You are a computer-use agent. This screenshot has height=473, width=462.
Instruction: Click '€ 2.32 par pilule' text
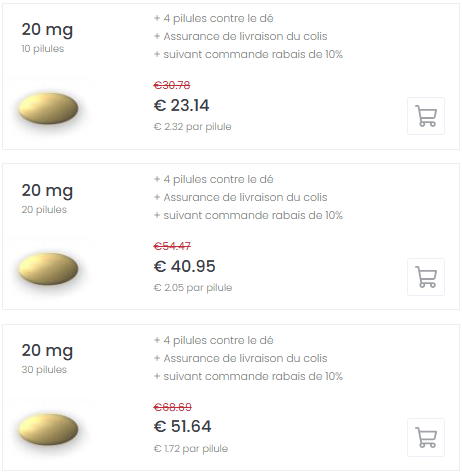[192, 127]
